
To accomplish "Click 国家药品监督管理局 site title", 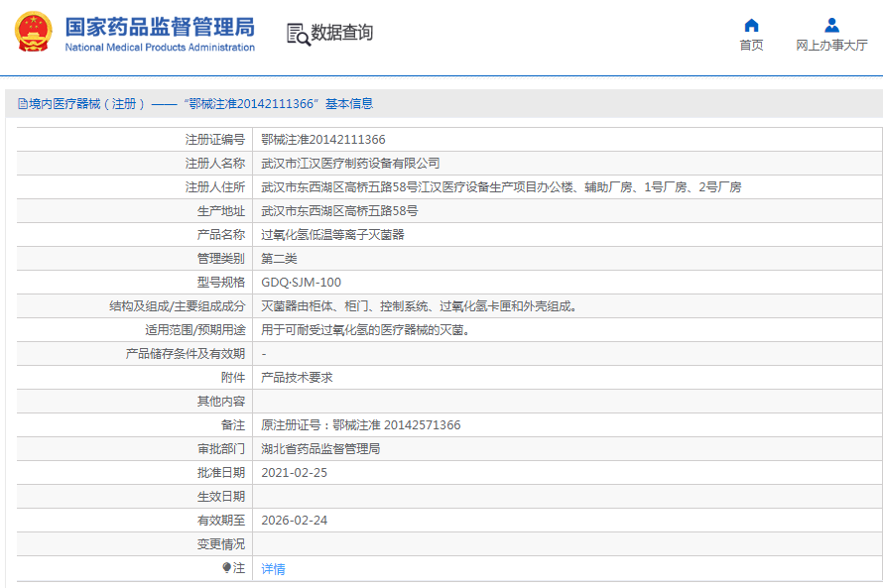I will tap(159, 27).
